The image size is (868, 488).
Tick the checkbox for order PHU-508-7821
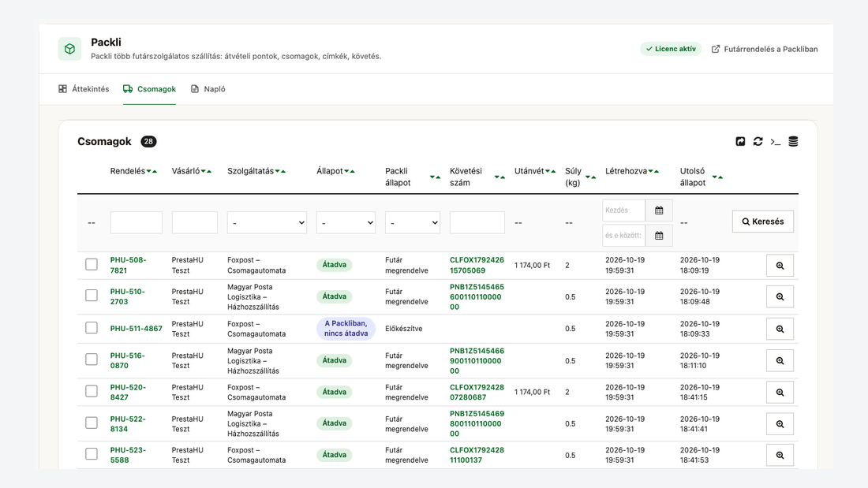coord(92,264)
